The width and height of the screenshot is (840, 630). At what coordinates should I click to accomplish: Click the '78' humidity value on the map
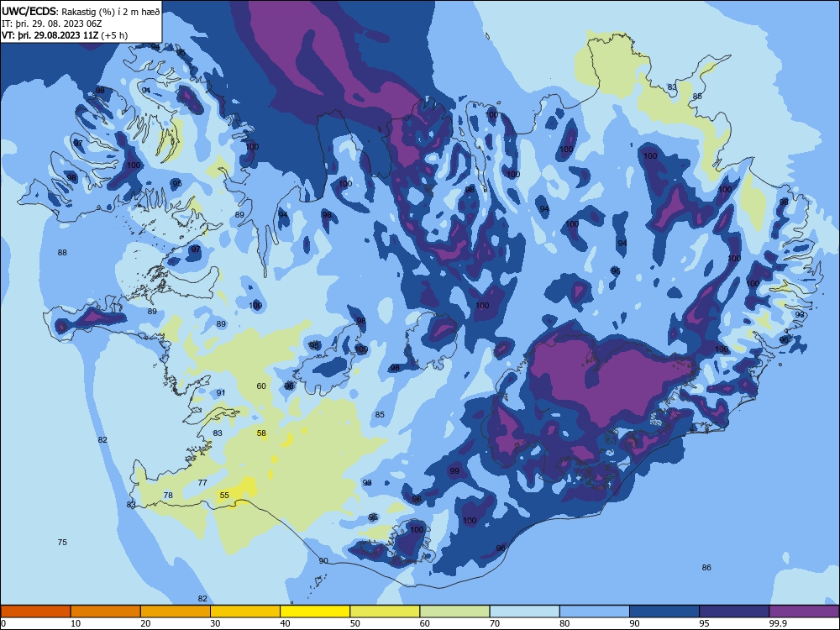pos(168,495)
